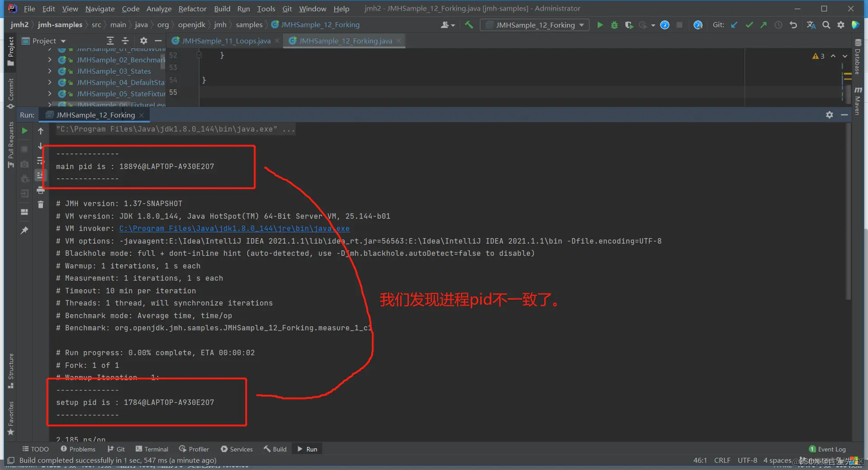The width and height of the screenshot is (868, 470).
Task: Open UTF-8 encoding selector in status bar
Action: [747, 460]
